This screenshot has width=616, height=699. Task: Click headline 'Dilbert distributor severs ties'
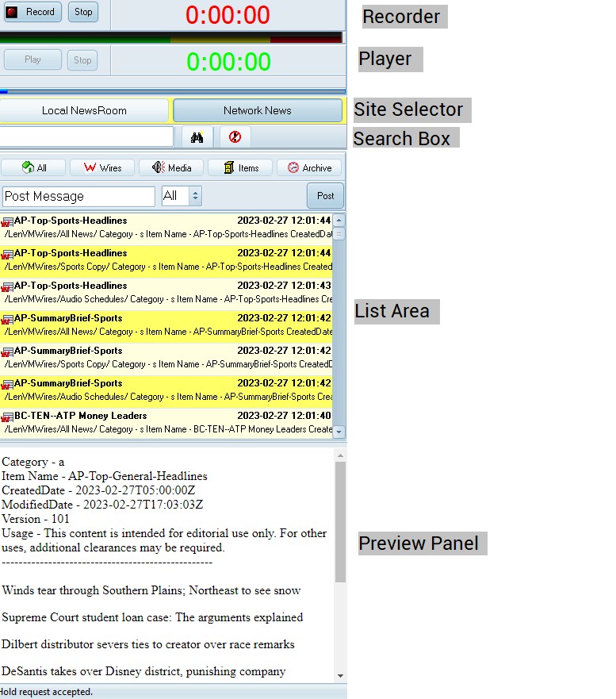click(148, 644)
